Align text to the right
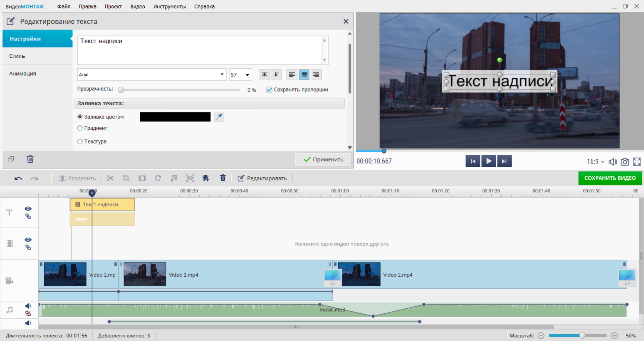Image resolution: width=644 pixels, height=341 pixels. 316,74
